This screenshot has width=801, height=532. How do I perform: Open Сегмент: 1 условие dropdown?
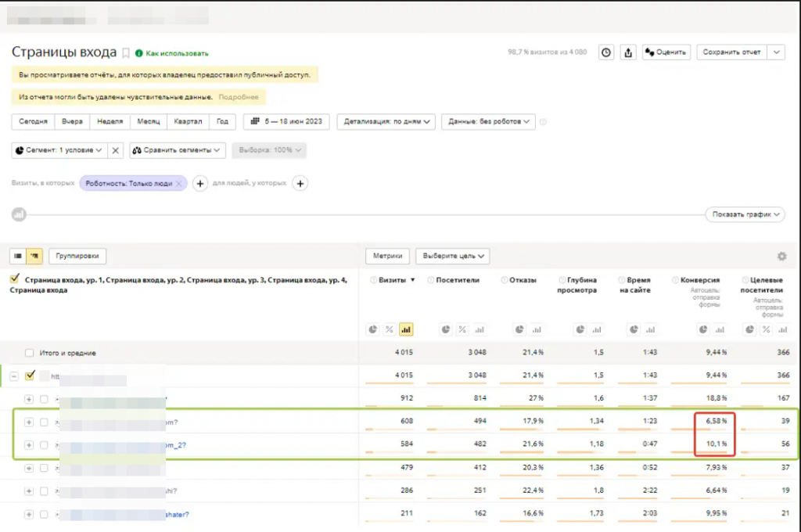pos(59,150)
